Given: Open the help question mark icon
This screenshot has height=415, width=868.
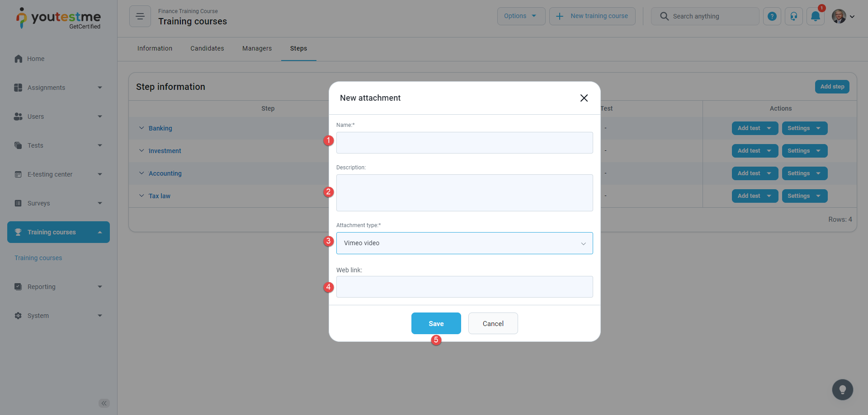Looking at the screenshot, I should [772, 17].
